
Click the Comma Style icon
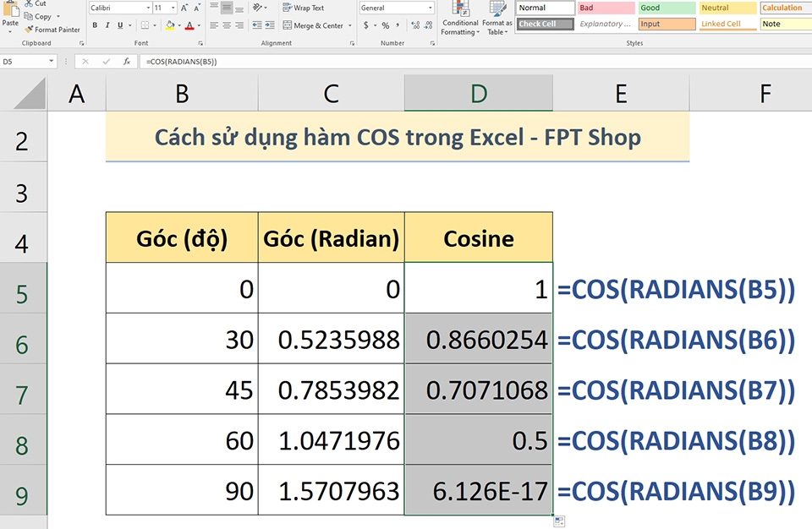(399, 25)
